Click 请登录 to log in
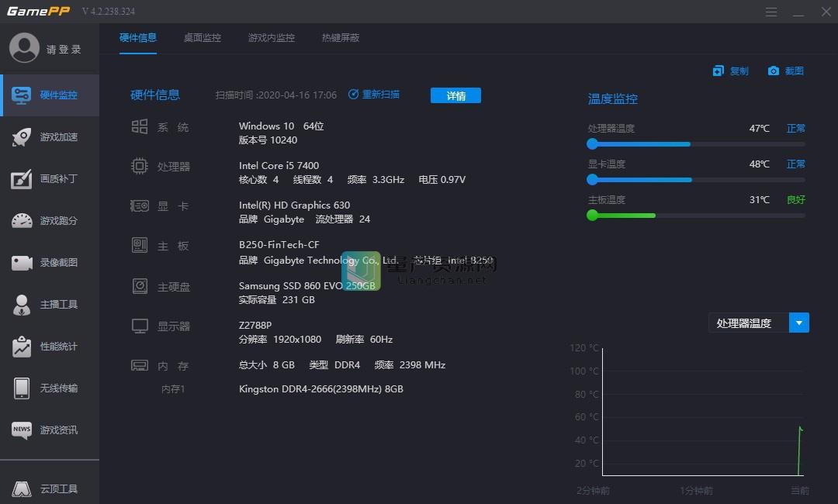The width and height of the screenshot is (838, 504). pyautogui.click(x=64, y=50)
